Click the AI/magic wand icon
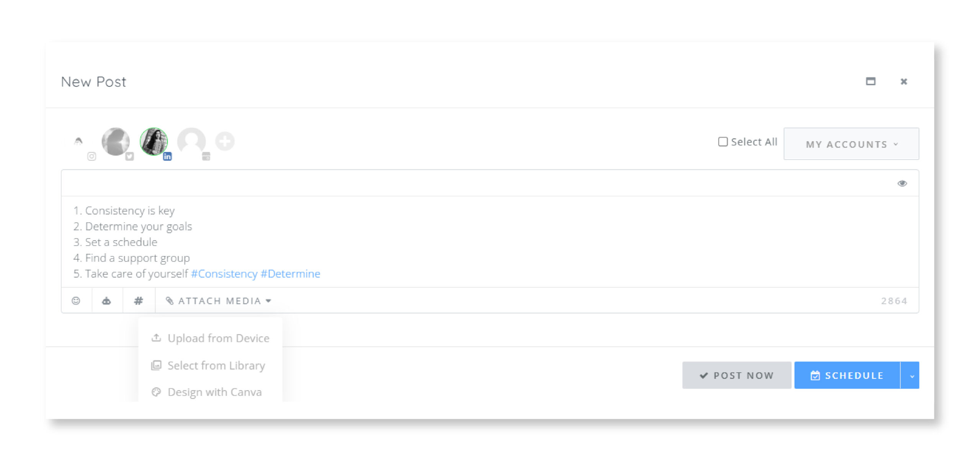This screenshot has height=461, width=980. click(108, 301)
